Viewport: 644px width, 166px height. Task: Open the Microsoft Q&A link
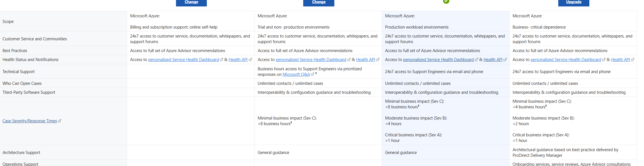click(296, 74)
